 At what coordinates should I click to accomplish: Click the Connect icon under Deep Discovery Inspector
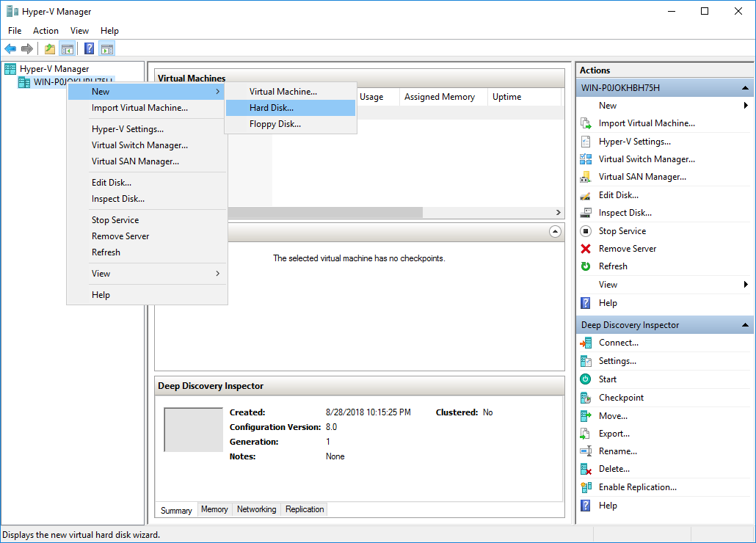[x=586, y=342]
